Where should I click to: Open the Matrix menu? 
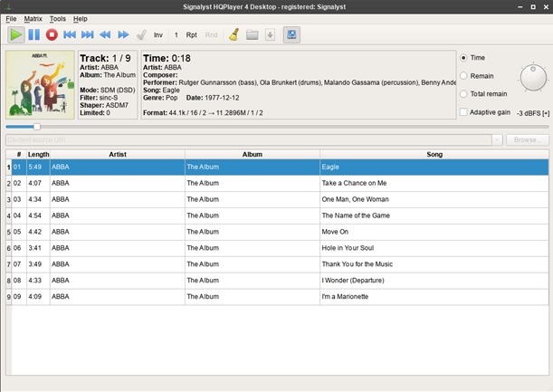coord(33,18)
